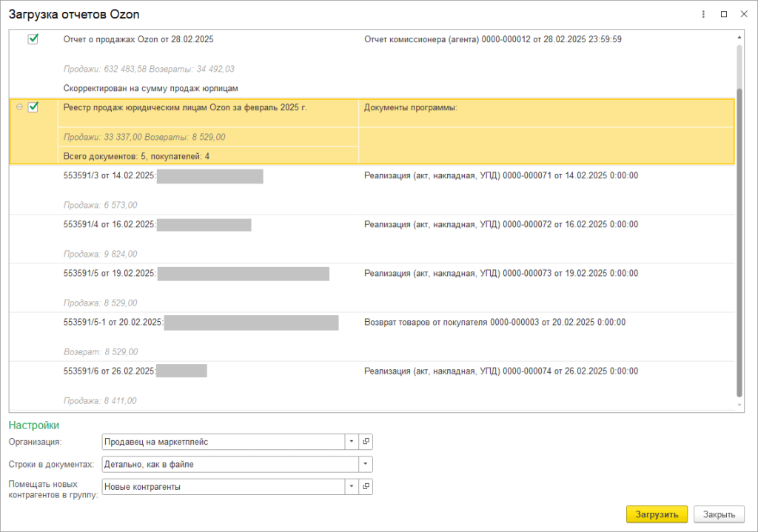Image resolution: width=758 pixels, height=532 pixels.
Task: Select the Возврат товаров от покупателя 0000-000003 entry
Action: pyautogui.click(x=494, y=323)
